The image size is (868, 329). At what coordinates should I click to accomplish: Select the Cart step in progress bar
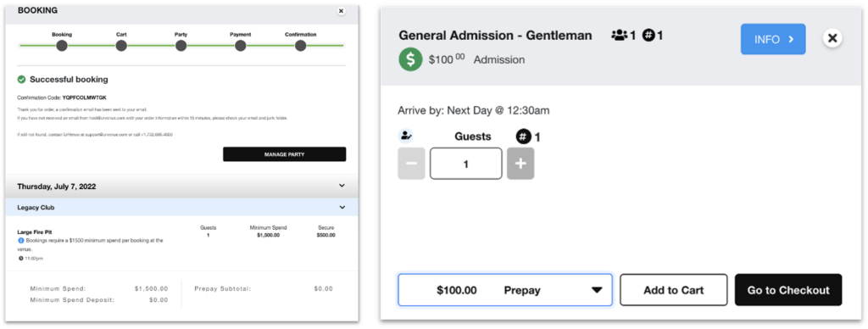click(x=121, y=46)
